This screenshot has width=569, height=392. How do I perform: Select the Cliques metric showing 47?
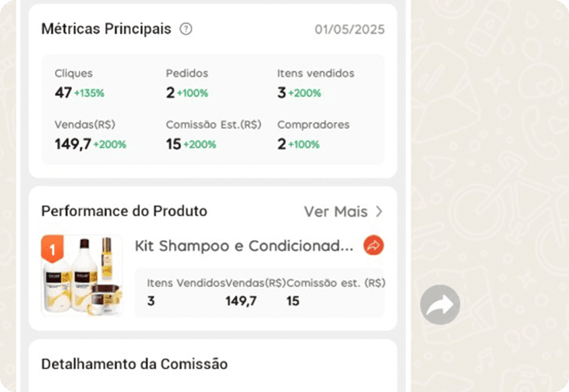pyautogui.click(x=79, y=84)
